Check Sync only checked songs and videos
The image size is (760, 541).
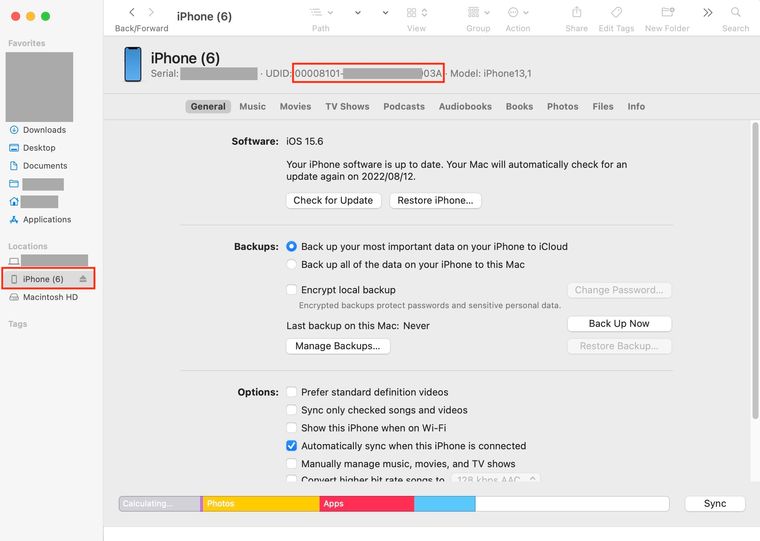pyautogui.click(x=291, y=410)
